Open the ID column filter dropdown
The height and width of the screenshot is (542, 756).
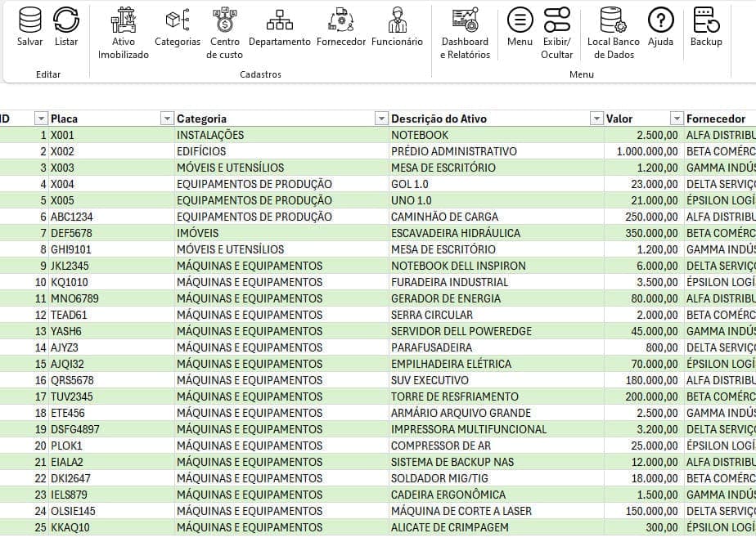coord(41,119)
